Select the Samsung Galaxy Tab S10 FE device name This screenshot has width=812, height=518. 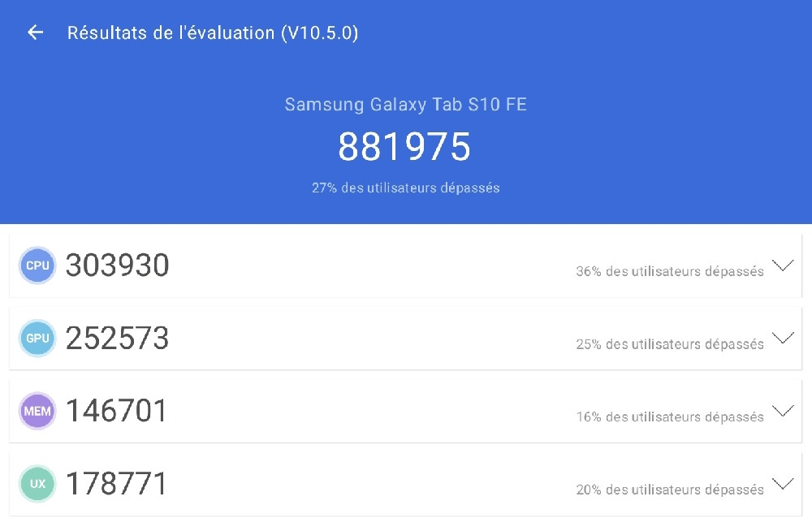(405, 104)
